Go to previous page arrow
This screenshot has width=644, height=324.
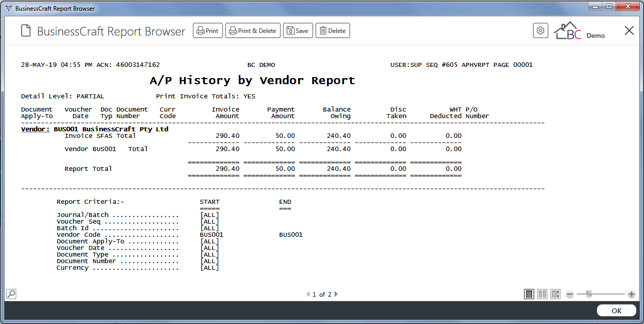pos(308,294)
